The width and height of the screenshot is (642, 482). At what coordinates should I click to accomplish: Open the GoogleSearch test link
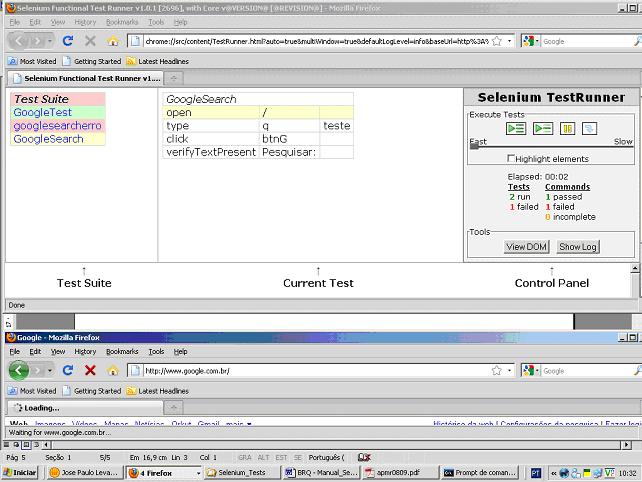point(48,139)
